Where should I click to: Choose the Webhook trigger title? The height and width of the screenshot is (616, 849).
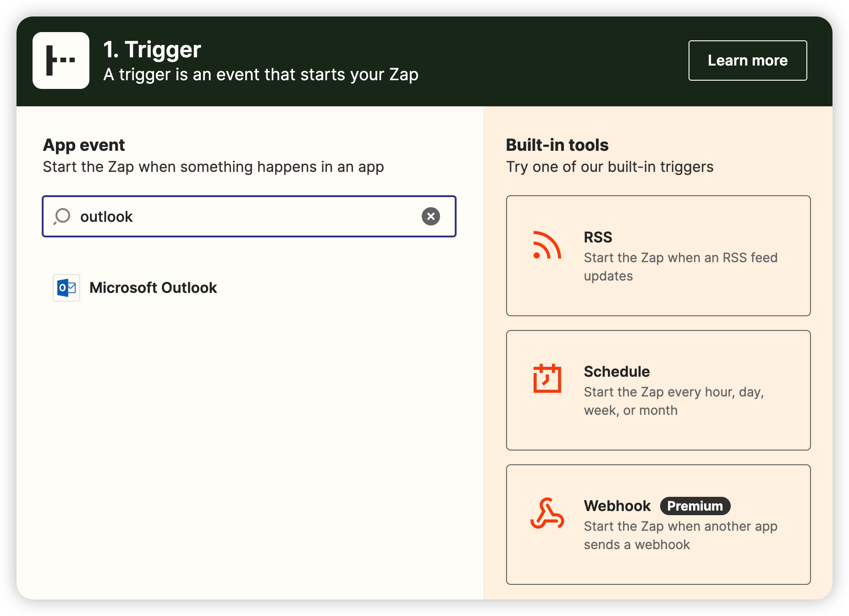617,506
